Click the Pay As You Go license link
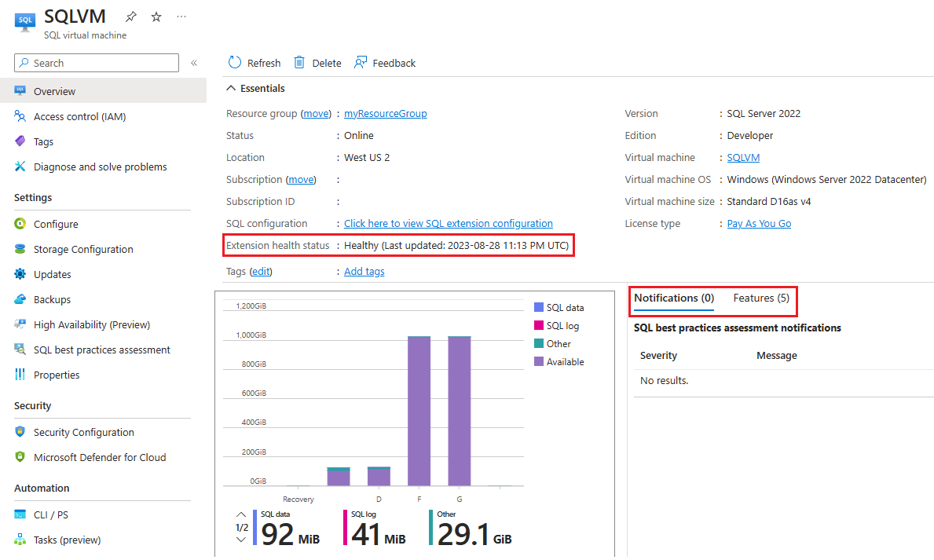The width and height of the screenshot is (934, 560). pos(759,224)
